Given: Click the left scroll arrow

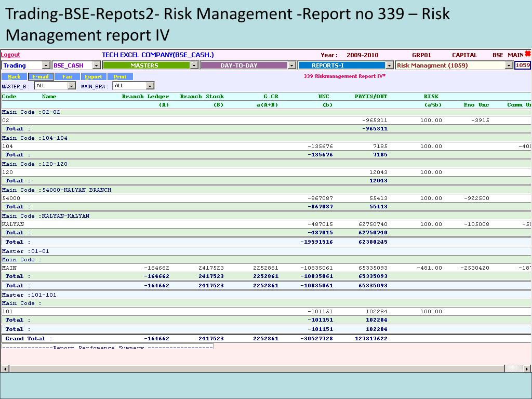Looking at the screenshot, I should [5, 368].
